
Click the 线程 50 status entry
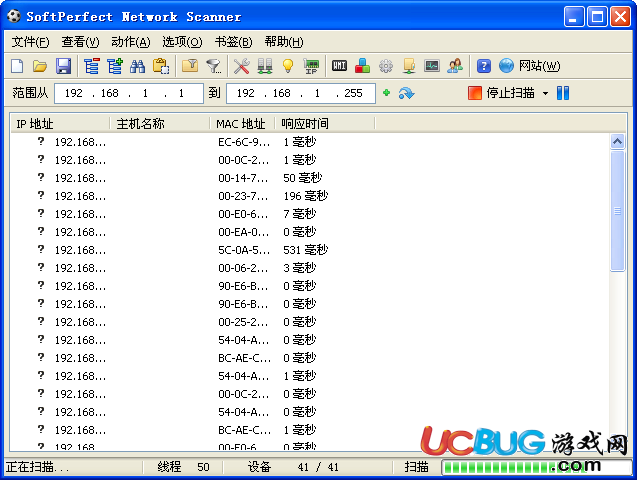pyautogui.click(x=184, y=467)
